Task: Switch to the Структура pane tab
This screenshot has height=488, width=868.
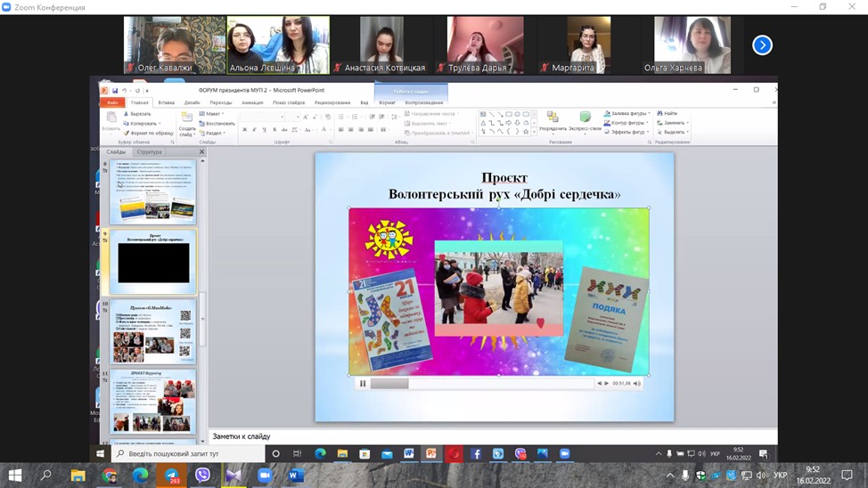Action: point(149,152)
